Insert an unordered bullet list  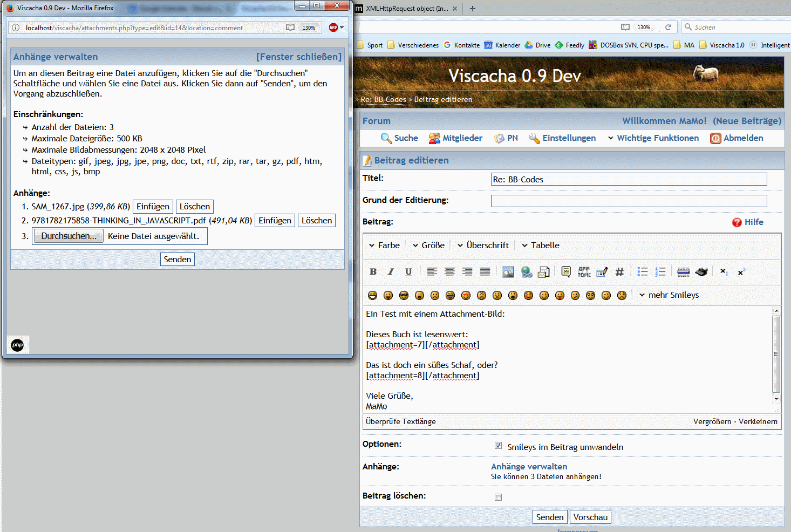642,272
